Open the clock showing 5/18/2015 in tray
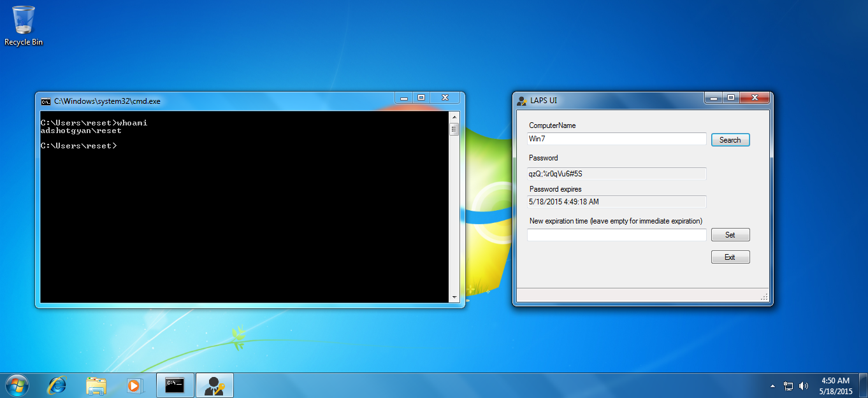 click(837, 385)
